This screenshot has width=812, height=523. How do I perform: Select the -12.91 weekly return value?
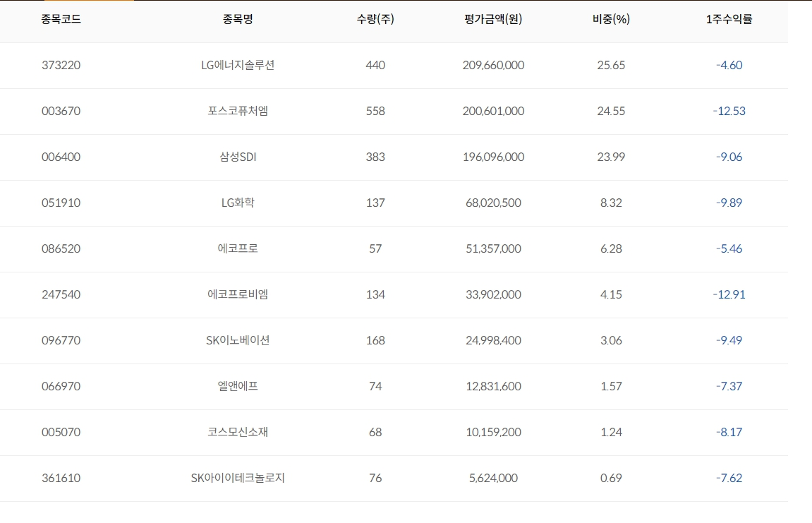[x=729, y=295]
